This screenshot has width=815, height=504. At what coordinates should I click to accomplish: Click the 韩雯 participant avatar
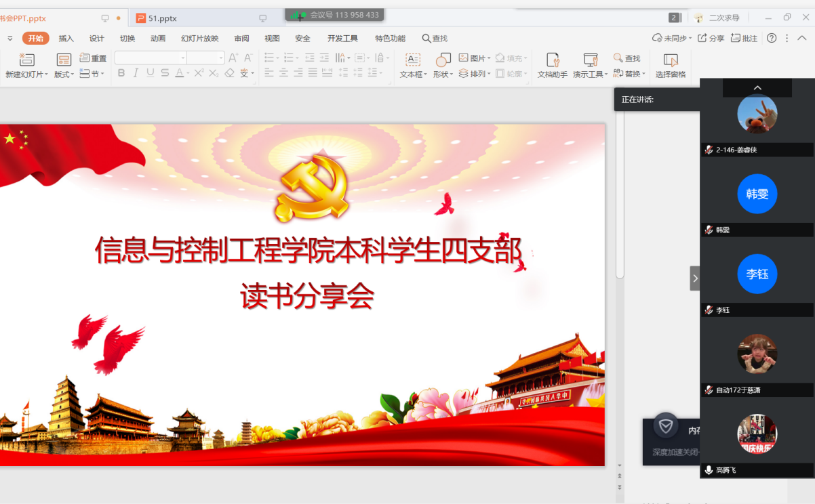757,194
